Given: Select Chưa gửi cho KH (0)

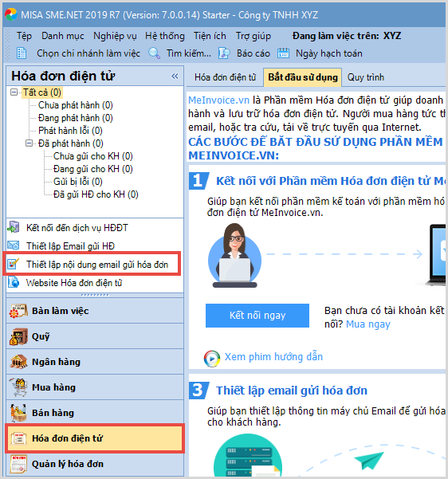Looking at the screenshot, I should point(93,156).
